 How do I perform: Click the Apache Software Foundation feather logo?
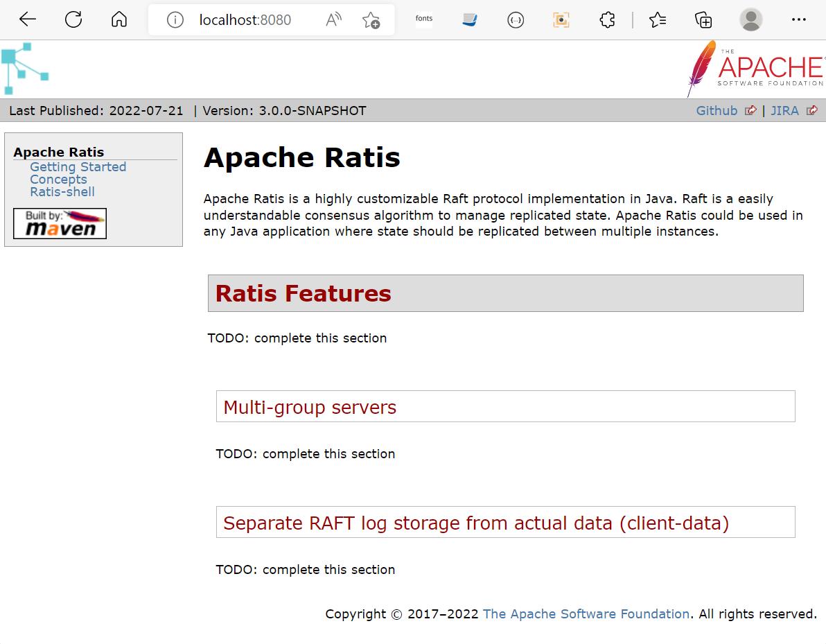coord(756,69)
